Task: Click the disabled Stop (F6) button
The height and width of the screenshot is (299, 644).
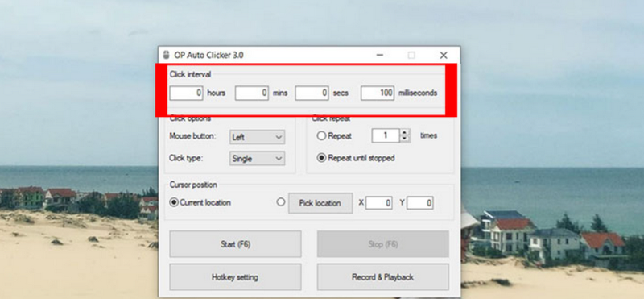Action: click(383, 244)
